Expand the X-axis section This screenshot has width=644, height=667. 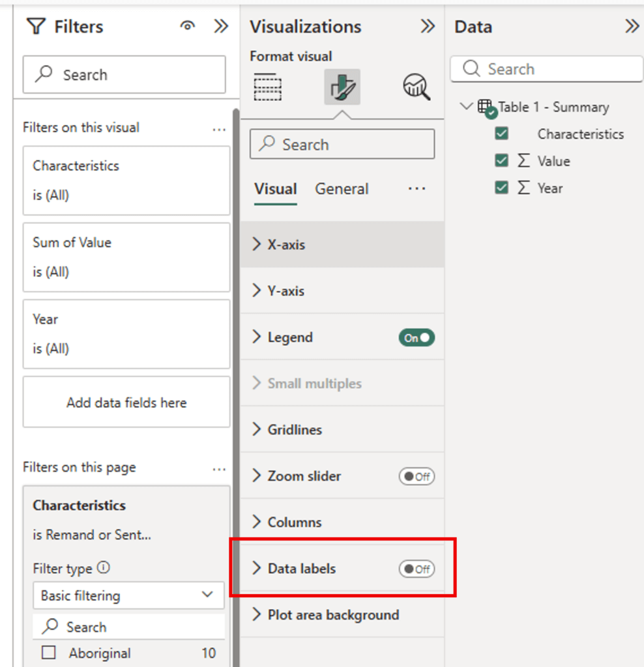tap(287, 245)
